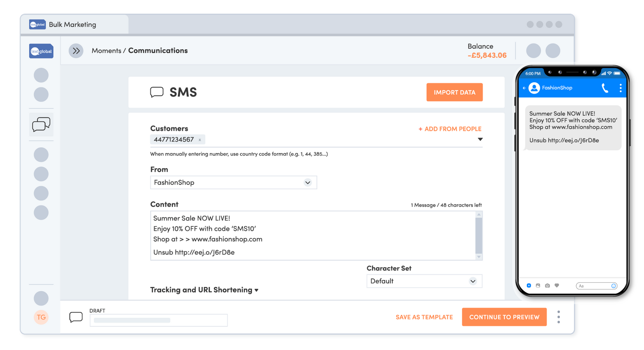Click the draft name input field
This screenshot has width=644, height=350.
158,320
